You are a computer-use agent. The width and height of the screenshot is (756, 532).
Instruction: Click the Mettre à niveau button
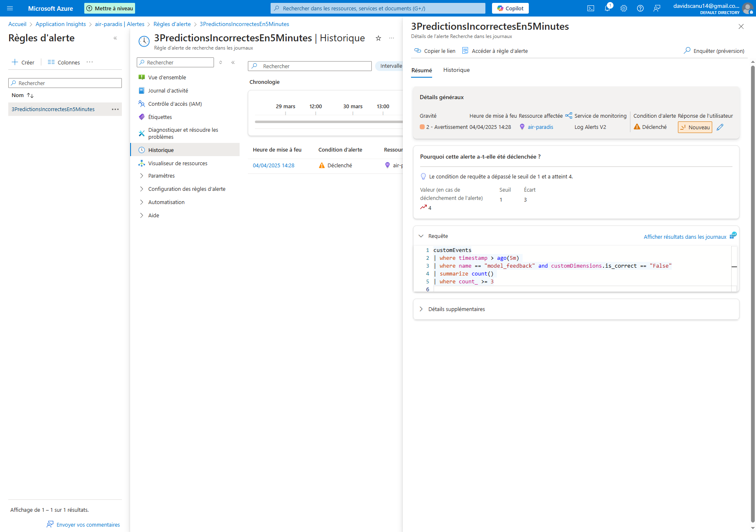(109, 8)
